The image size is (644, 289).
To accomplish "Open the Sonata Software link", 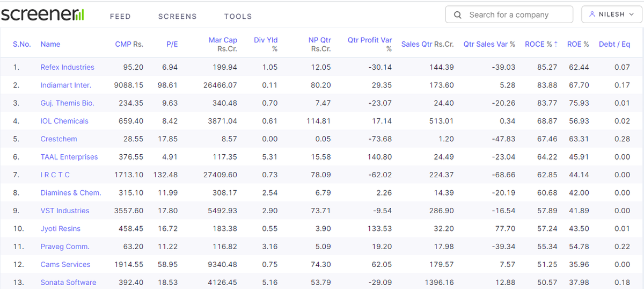I will pos(68,282).
